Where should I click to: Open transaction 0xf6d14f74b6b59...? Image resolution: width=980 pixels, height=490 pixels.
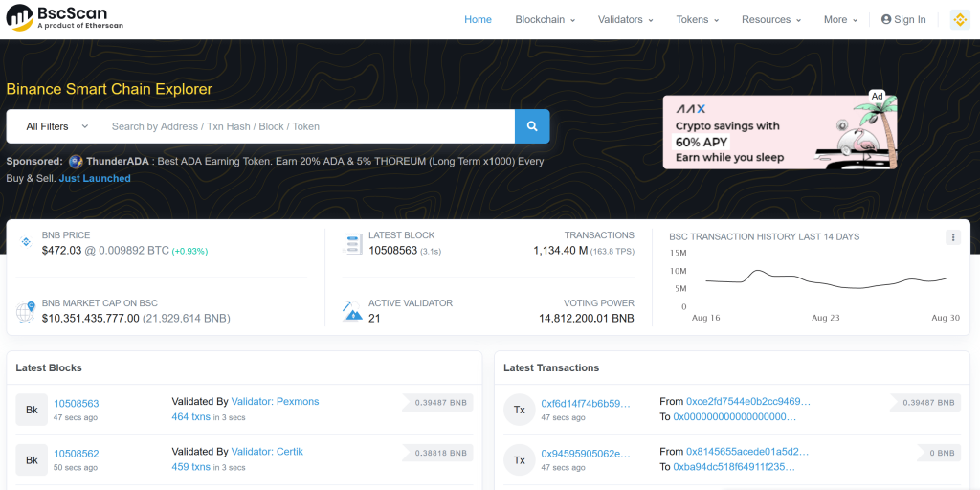click(586, 403)
